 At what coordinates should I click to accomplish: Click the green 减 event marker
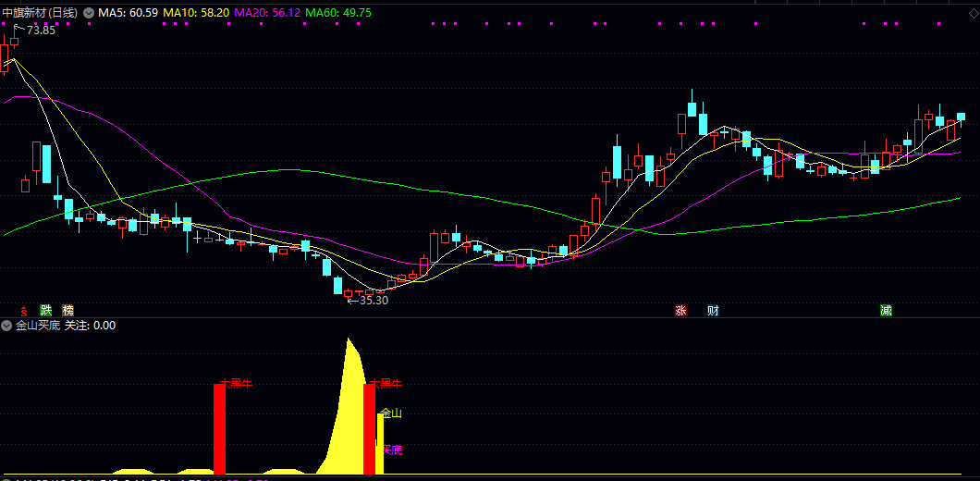pyautogui.click(x=886, y=310)
